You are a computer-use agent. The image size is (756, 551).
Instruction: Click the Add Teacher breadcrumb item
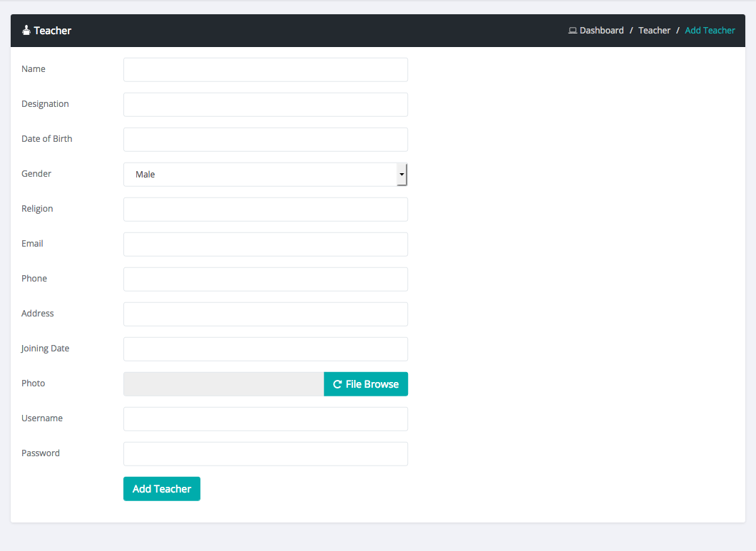(710, 31)
